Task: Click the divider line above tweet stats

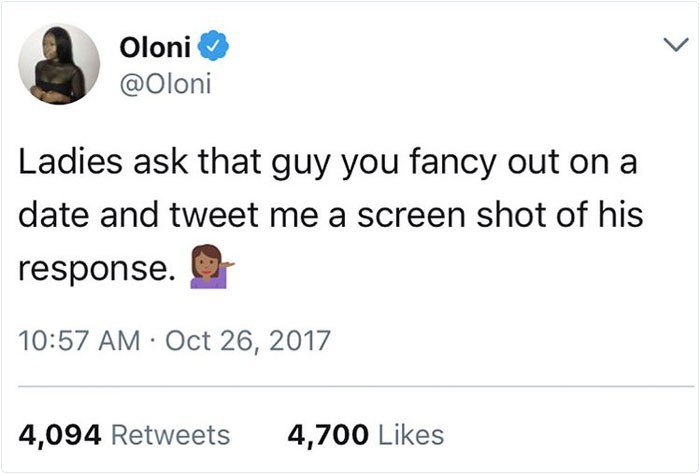Action: point(356,386)
